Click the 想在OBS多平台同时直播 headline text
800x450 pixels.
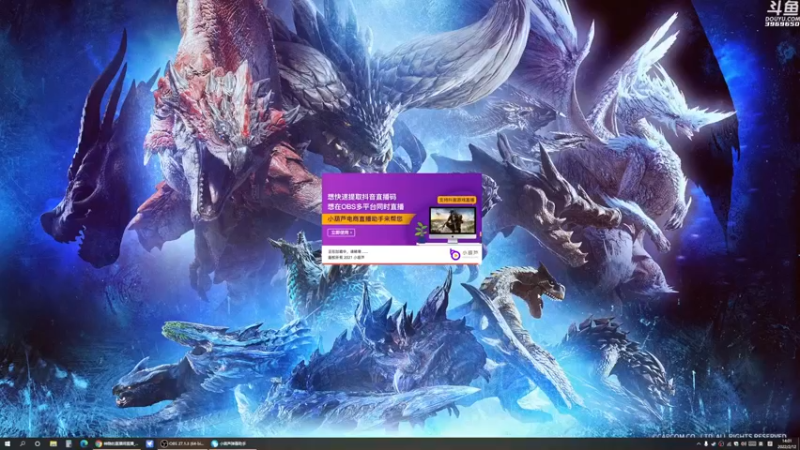365,207
